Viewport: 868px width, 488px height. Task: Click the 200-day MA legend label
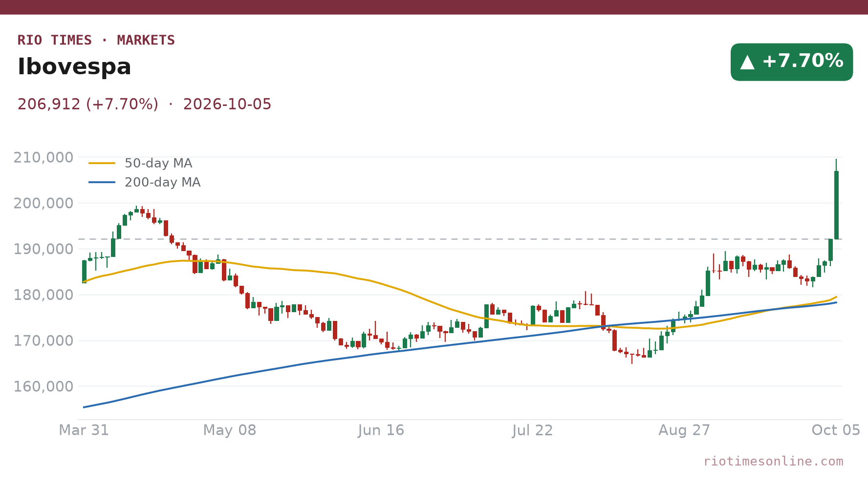click(x=162, y=182)
